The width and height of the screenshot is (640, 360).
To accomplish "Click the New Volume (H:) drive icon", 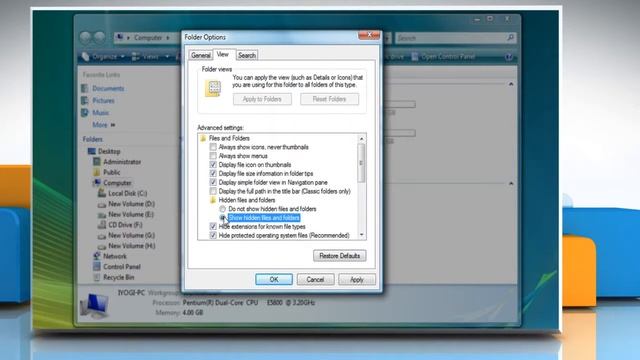I will click(102, 246).
